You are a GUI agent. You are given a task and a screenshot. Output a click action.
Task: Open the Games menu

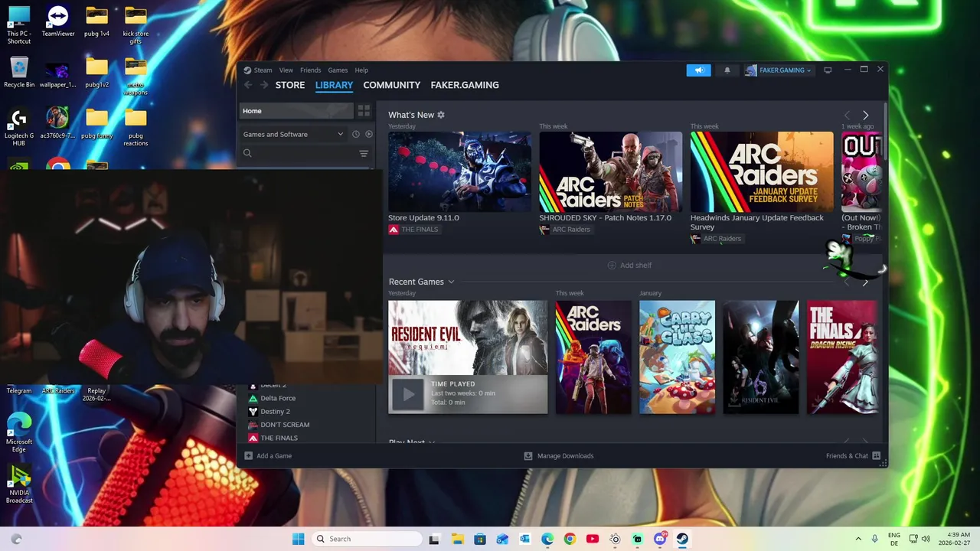[338, 70]
